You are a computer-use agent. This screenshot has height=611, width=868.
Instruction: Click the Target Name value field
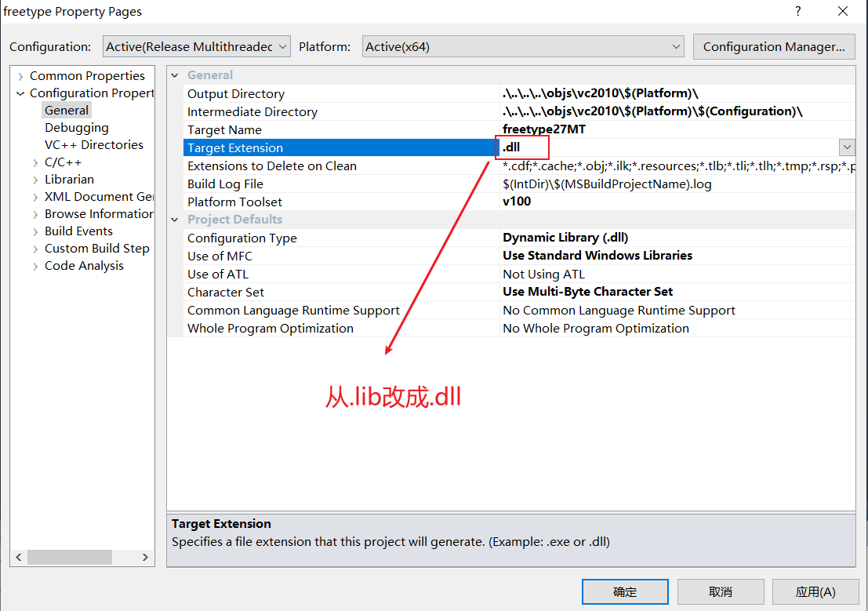point(674,129)
